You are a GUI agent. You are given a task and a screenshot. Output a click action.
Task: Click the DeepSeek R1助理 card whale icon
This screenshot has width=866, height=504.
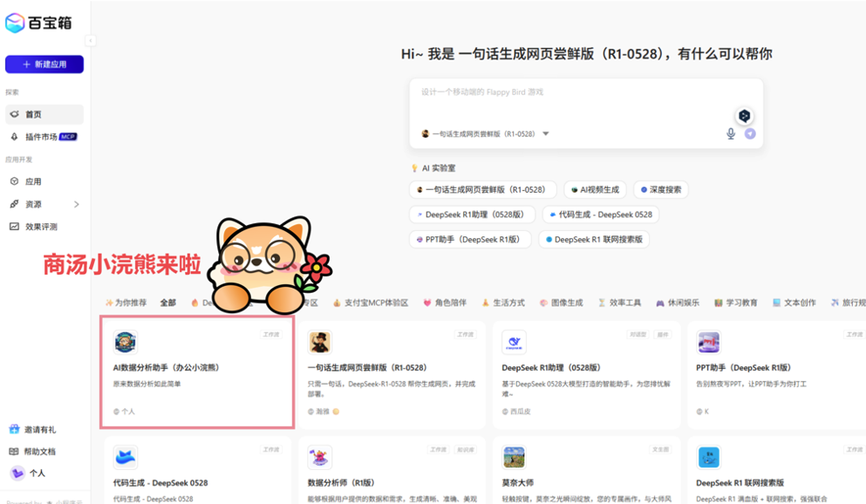point(514,343)
